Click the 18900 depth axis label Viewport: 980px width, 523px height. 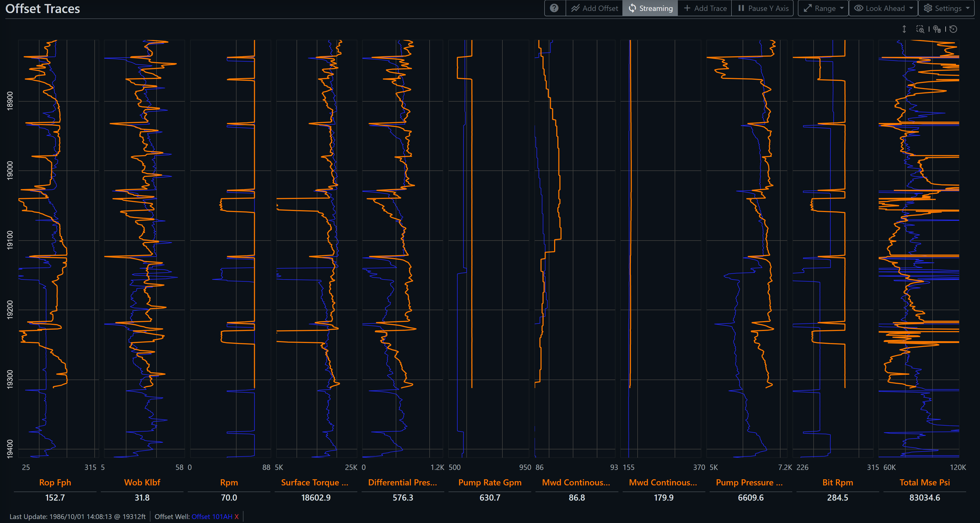tap(10, 101)
